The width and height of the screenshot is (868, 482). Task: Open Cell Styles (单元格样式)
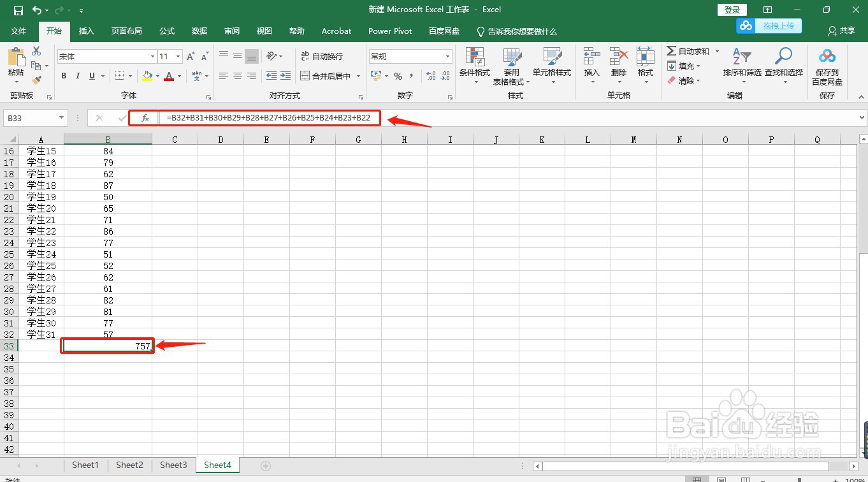552,65
